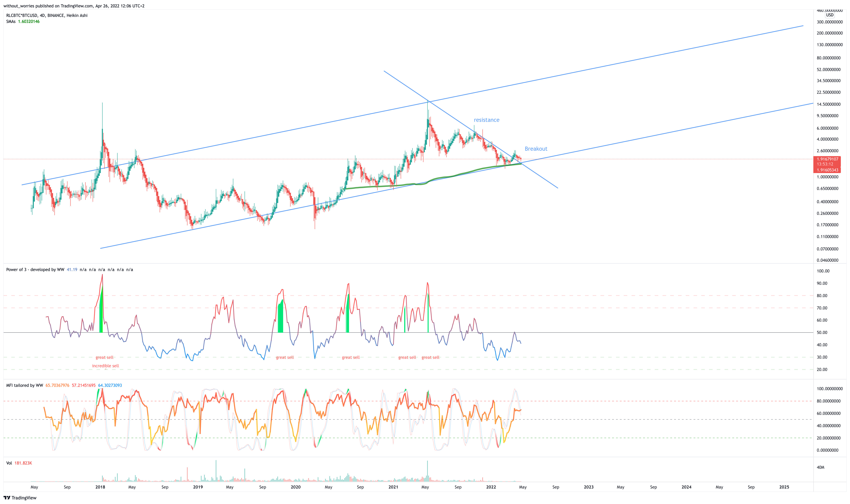Viewport: 850px width, 504px height.
Task: Click the 'Breakout' annotation text
Action: [536, 149]
